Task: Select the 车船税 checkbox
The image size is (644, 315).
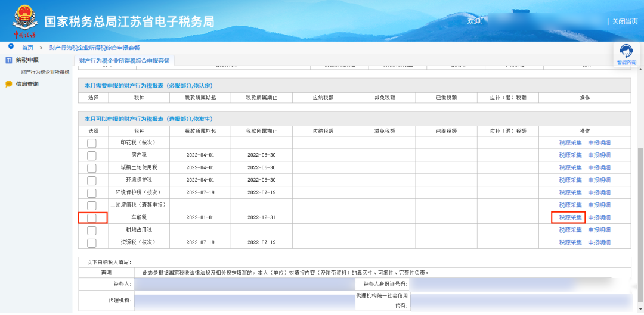Action: [x=92, y=218]
